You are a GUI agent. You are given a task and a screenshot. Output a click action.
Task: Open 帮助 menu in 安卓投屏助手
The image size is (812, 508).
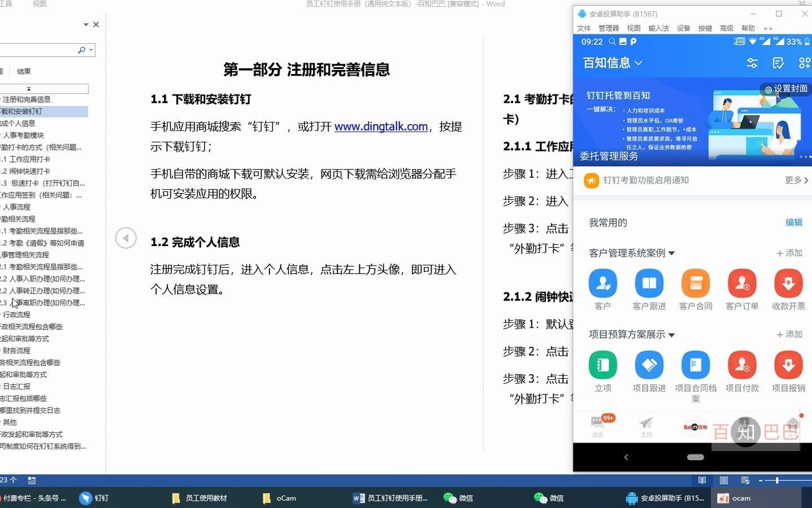pos(748,28)
